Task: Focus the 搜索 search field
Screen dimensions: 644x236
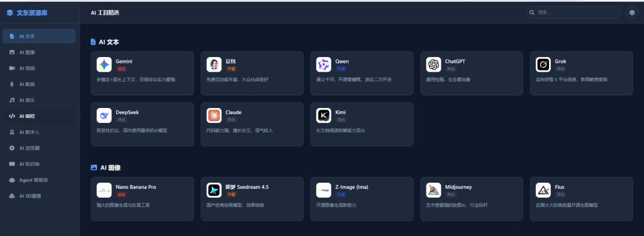Action: 573,13
